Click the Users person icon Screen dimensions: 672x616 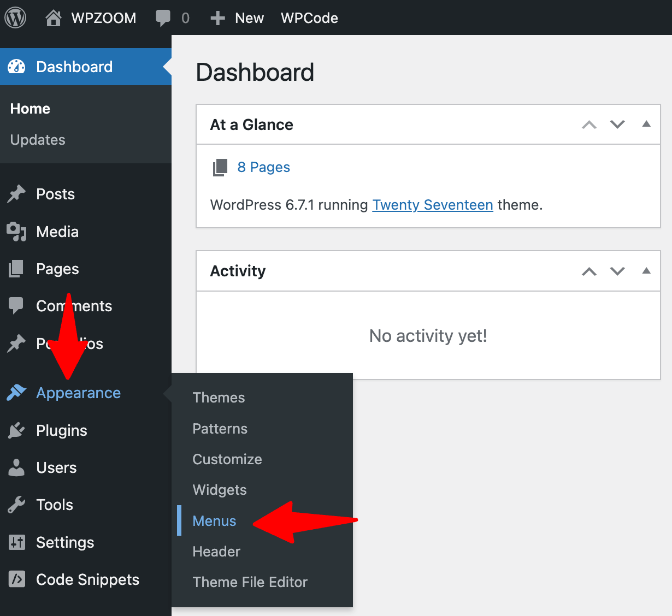coord(16,467)
